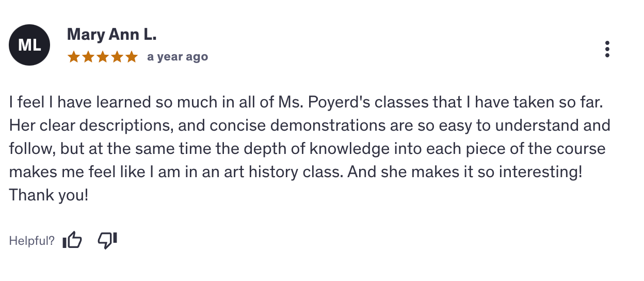Click the thumbs down icon
Screen dimensions: 644x281
[x=107, y=240]
